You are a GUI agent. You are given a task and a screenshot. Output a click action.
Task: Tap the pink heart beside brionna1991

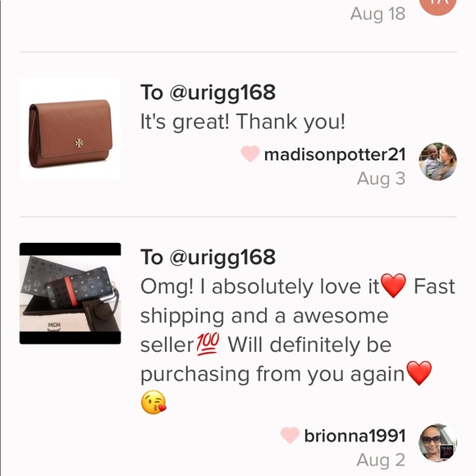coord(290,435)
